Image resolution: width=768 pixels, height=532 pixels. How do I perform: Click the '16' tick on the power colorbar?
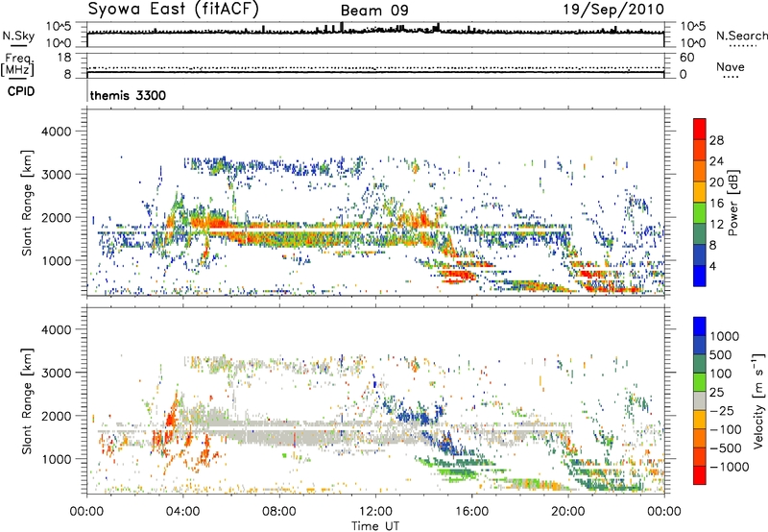pos(716,204)
